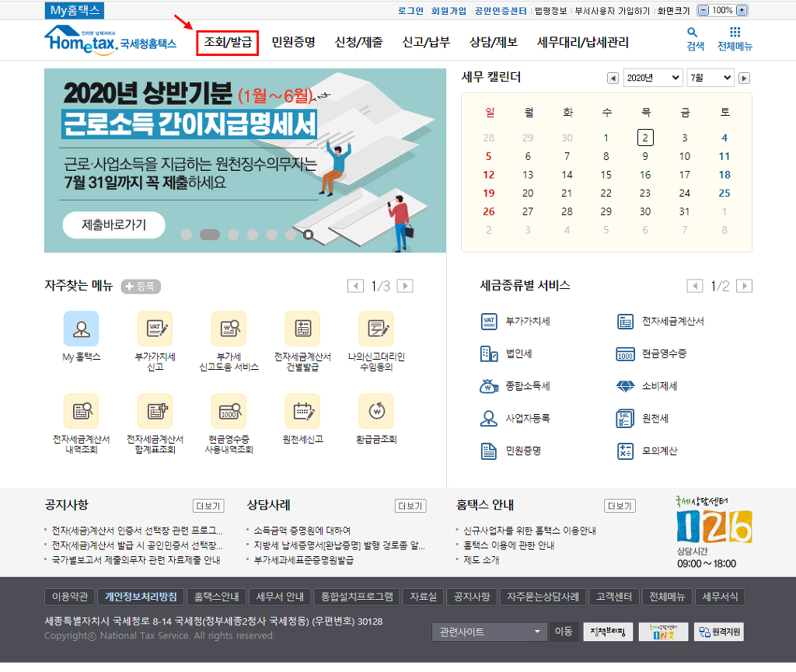
Task: Open 부가세 신고도움 서비스 icon
Action: click(x=229, y=328)
